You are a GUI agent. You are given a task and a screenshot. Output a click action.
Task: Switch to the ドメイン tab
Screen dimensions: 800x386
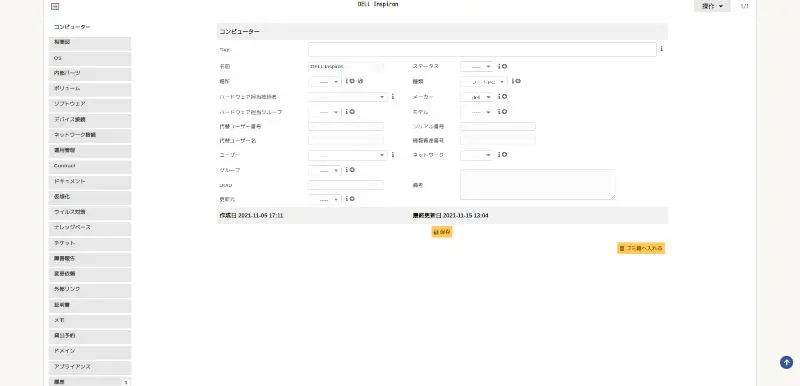pyautogui.click(x=90, y=352)
